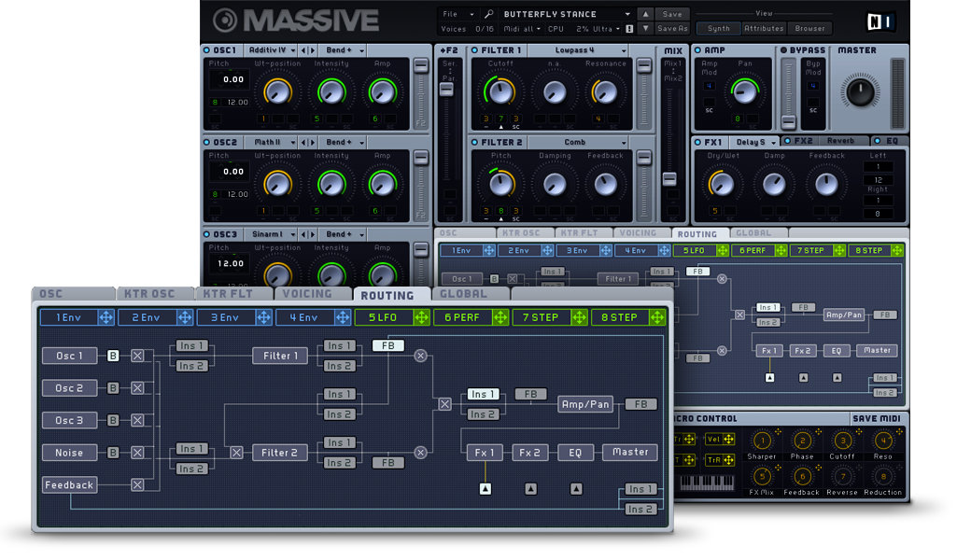Open the FX2 Reverb tab
The width and height of the screenshot is (971, 560).
coord(824,141)
